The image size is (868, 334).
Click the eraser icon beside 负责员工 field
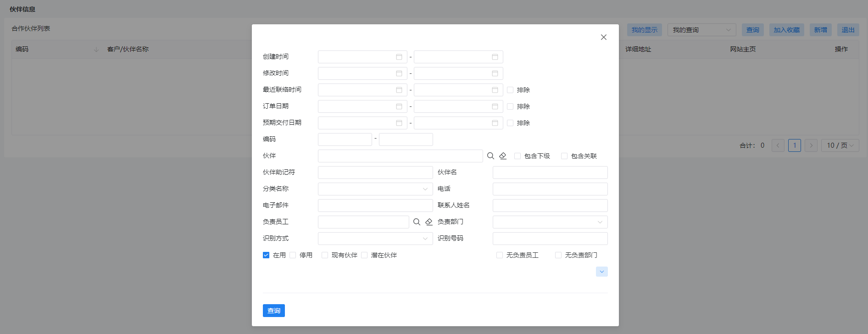point(429,222)
